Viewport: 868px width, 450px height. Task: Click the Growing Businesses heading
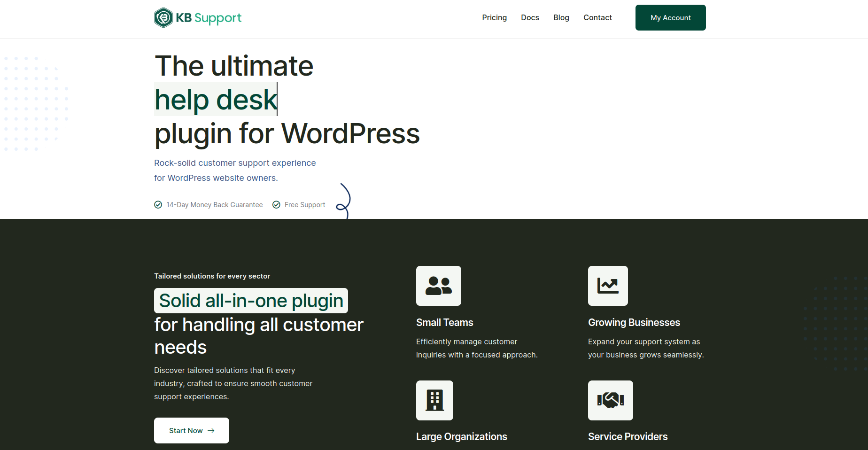coord(634,323)
